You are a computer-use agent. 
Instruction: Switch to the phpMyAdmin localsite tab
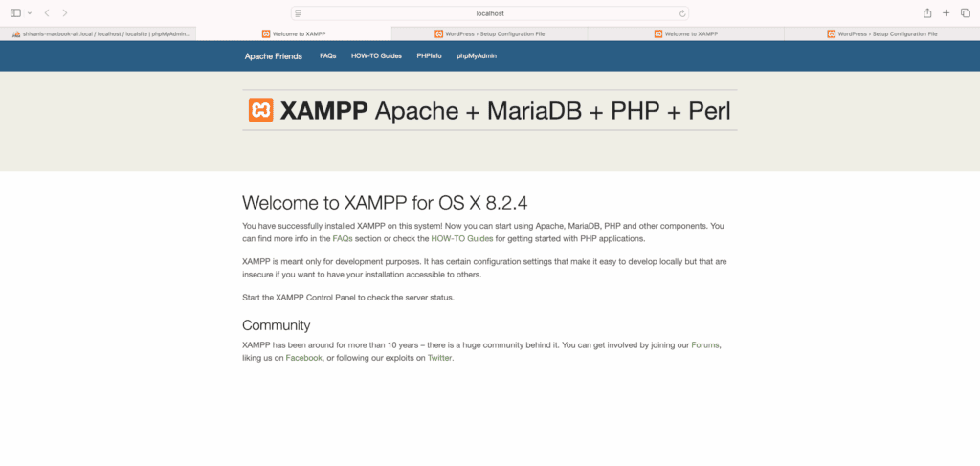(x=99, y=33)
